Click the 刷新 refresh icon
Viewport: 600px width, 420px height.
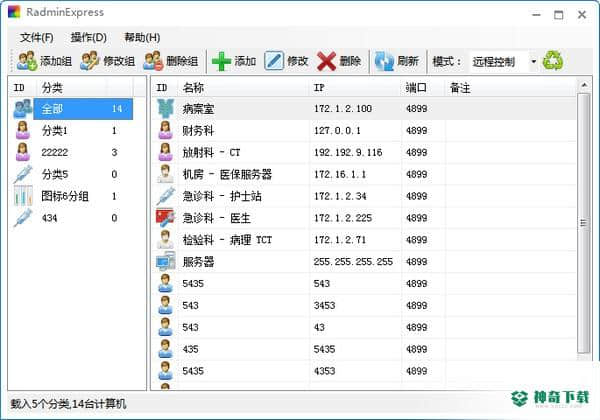pyautogui.click(x=384, y=61)
